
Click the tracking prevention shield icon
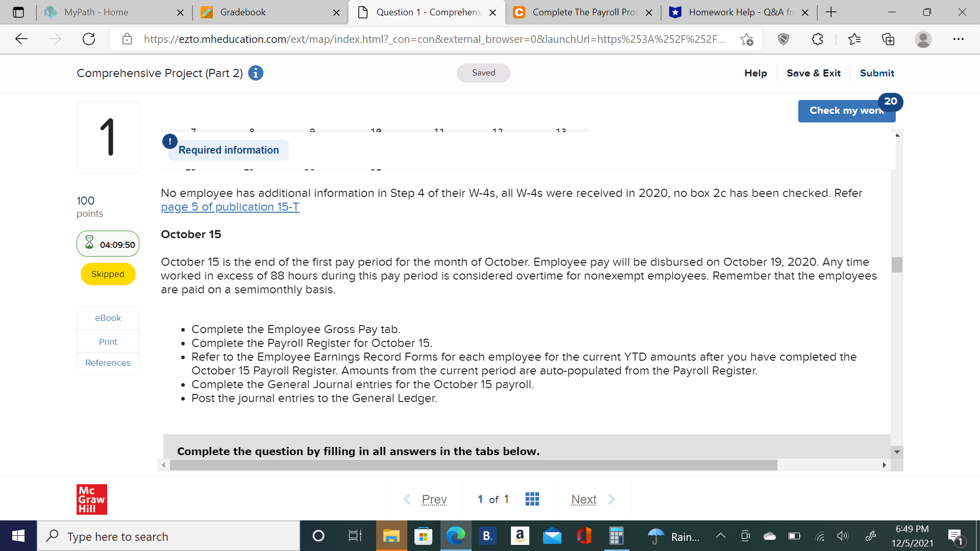click(784, 39)
